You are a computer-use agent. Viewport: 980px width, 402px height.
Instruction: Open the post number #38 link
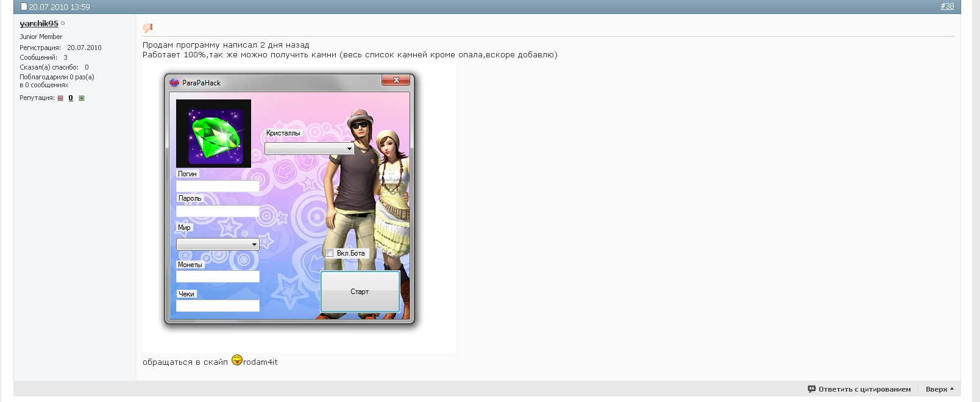(946, 6)
